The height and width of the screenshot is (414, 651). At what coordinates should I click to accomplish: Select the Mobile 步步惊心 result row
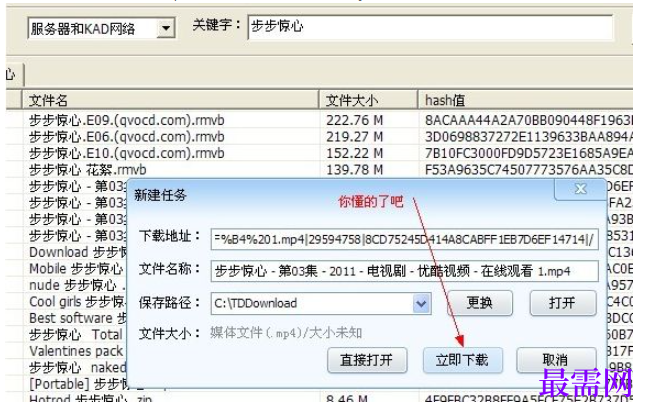(76, 269)
